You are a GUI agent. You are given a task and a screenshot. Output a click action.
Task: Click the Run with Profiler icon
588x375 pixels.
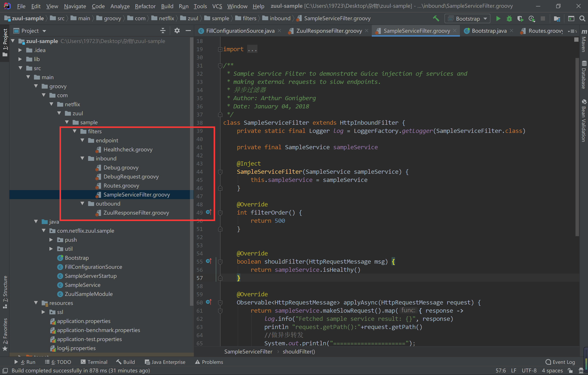(532, 18)
